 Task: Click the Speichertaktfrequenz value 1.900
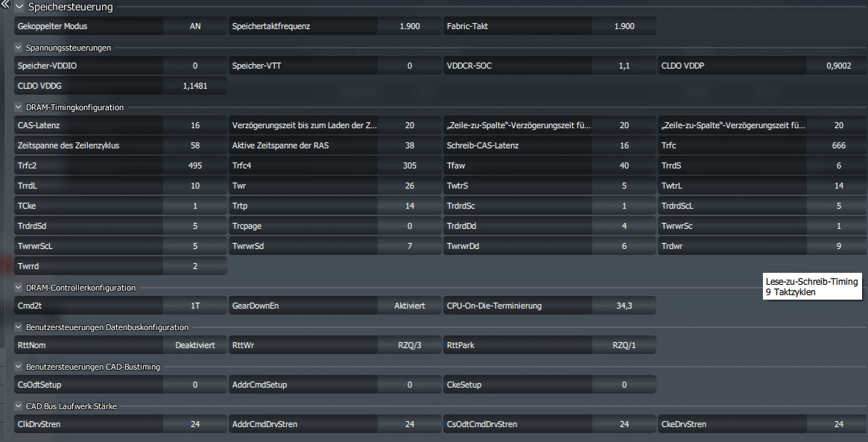(410, 26)
